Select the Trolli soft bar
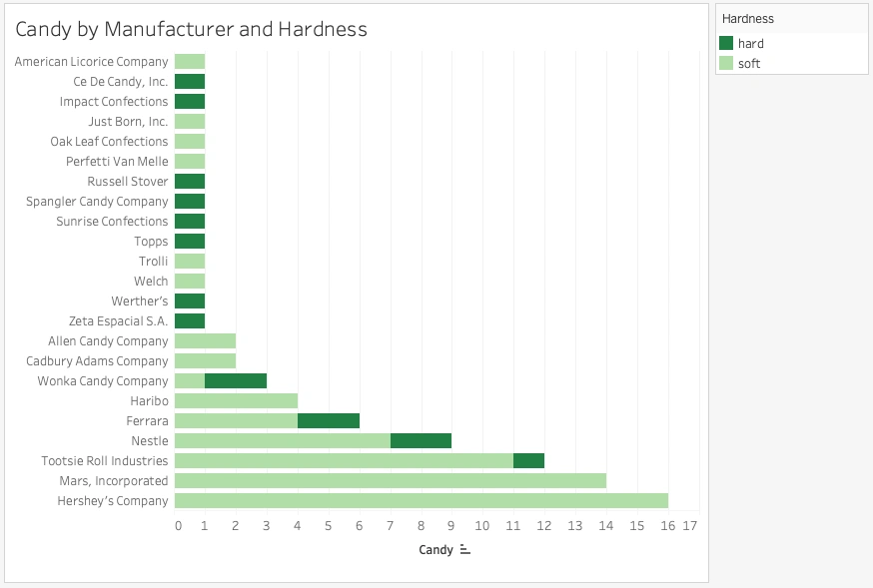 pos(190,262)
